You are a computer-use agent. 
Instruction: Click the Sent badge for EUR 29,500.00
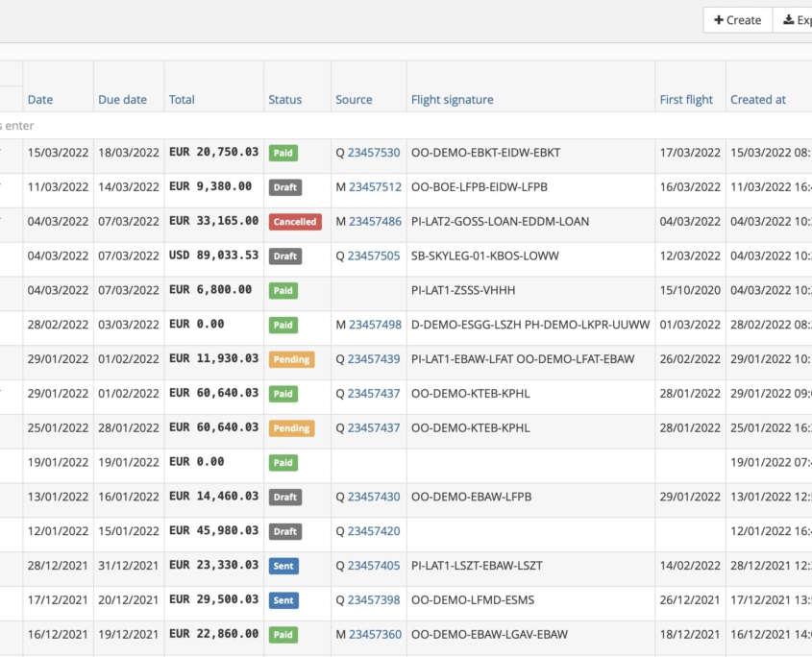tap(283, 600)
